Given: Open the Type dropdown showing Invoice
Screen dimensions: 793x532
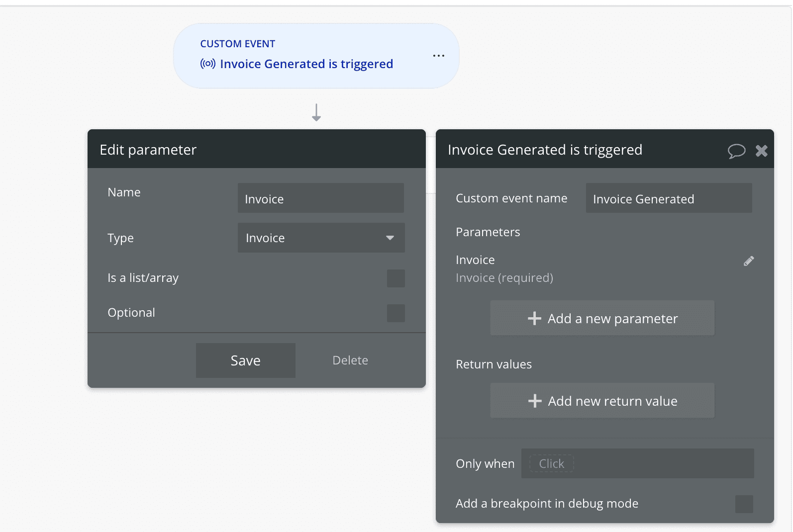Looking at the screenshot, I should pos(313,238).
